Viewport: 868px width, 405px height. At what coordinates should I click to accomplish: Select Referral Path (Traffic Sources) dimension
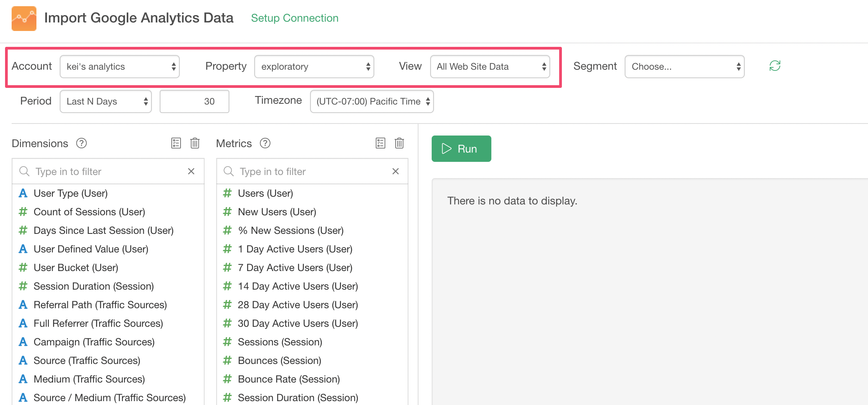(108, 305)
